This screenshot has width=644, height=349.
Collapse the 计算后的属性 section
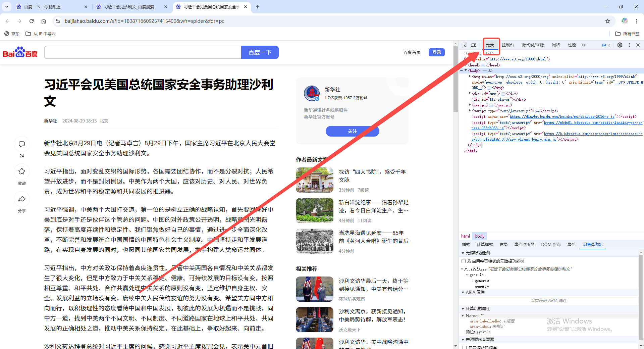coord(463,309)
